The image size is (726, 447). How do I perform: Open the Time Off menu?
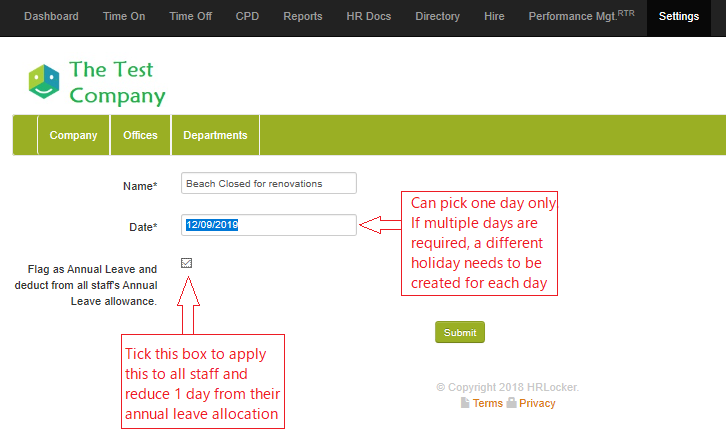coord(190,17)
